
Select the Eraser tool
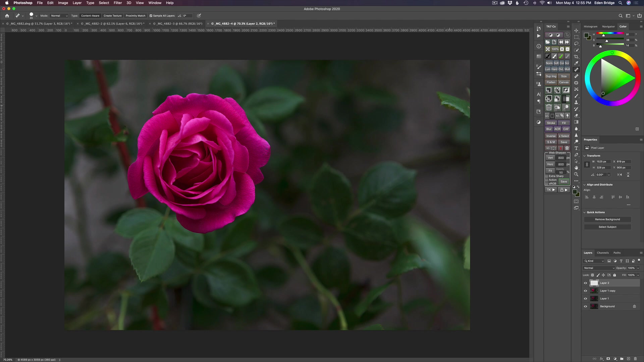[x=576, y=115]
